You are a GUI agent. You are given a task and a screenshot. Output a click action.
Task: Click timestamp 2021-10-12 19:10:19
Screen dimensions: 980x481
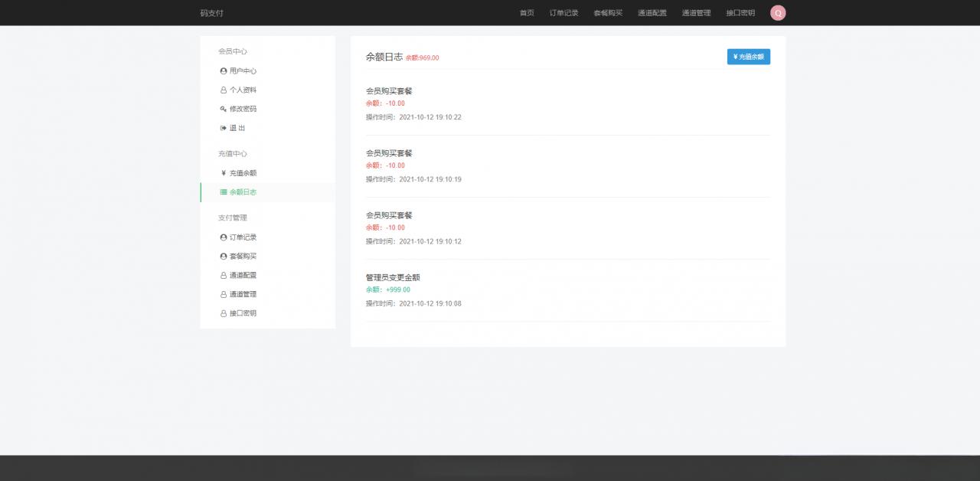click(x=430, y=179)
